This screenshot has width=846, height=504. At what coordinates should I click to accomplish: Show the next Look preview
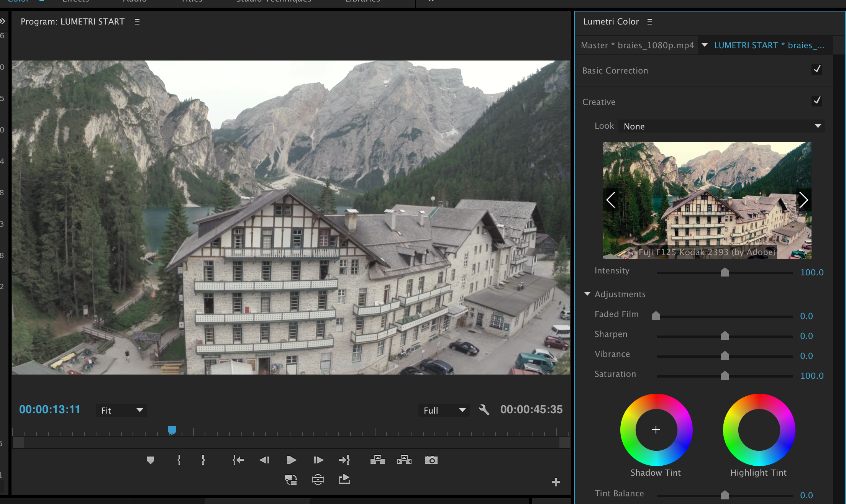pyautogui.click(x=803, y=200)
